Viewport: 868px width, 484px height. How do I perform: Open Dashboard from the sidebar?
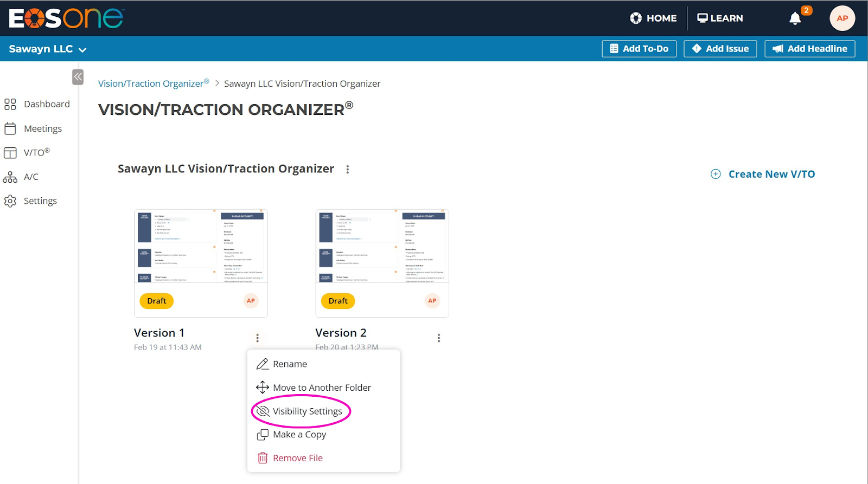pyautogui.click(x=37, y=104)
